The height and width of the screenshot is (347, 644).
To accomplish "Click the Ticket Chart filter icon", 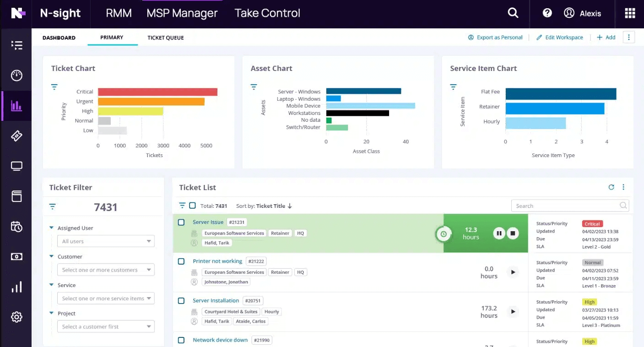I will [54, 87].
